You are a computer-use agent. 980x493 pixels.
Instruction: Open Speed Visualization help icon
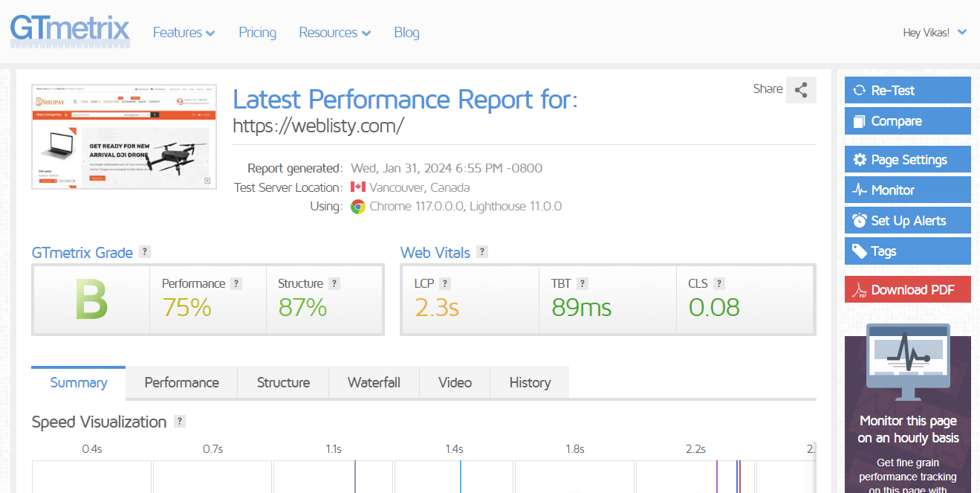pos(179,422)
